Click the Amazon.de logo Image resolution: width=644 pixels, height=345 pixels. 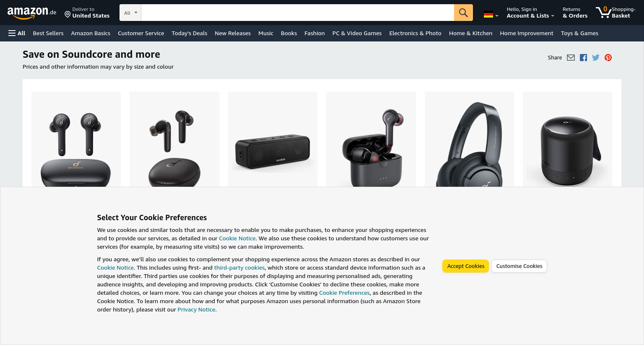pyautogui.click(x=32, y=13)
